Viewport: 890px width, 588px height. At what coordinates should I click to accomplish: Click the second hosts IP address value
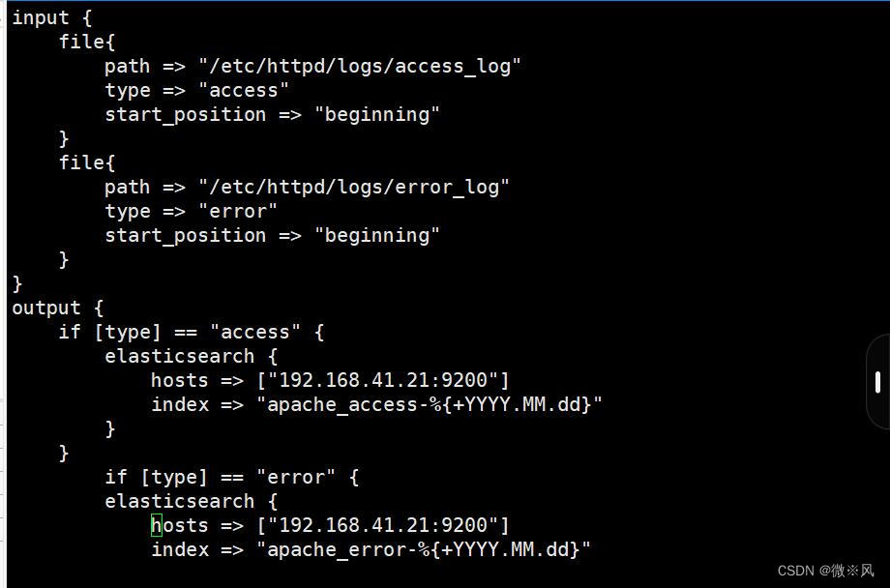click(x=383, y=525)
